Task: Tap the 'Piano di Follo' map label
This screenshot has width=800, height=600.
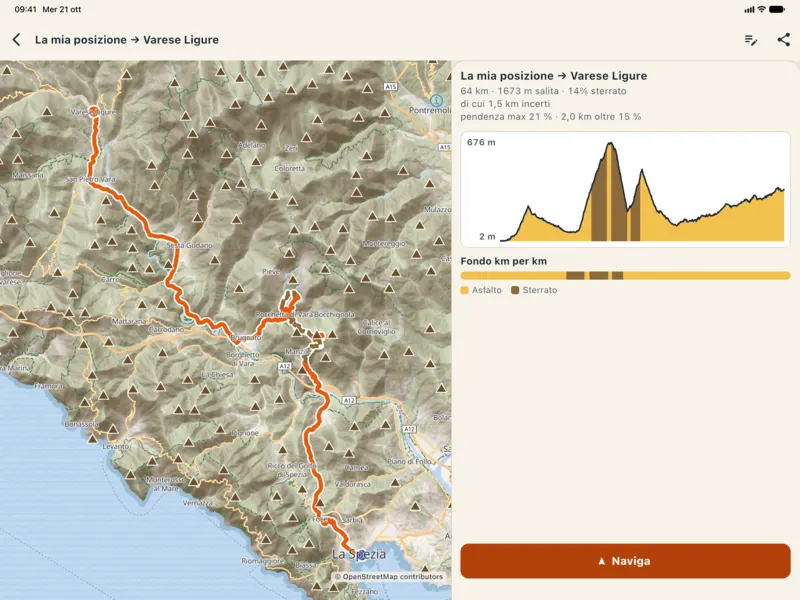Action: point(409,461)
